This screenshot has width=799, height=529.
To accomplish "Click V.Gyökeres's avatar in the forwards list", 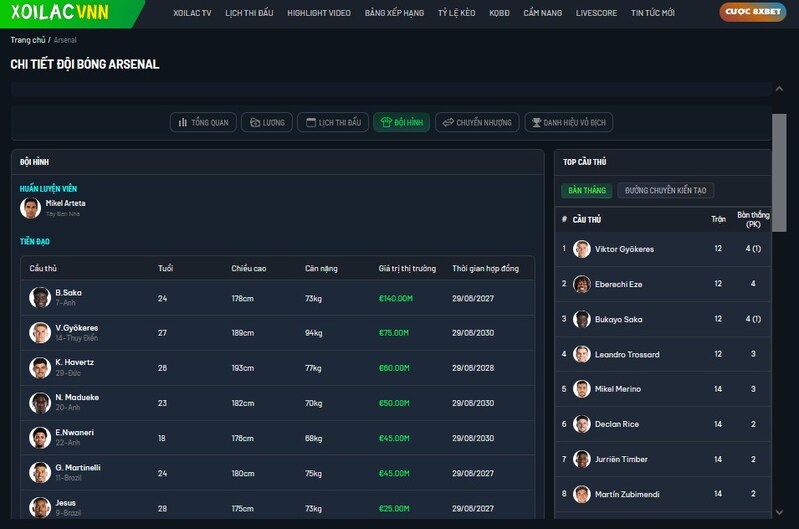I will pyautogui.click(x=40, y=332).
